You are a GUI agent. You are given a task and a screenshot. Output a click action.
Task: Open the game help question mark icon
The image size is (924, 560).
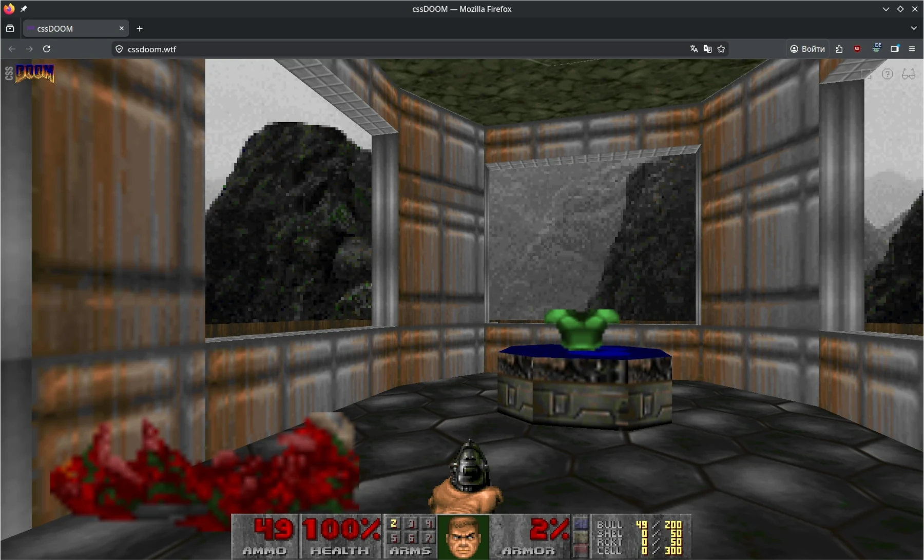(887, 74)
